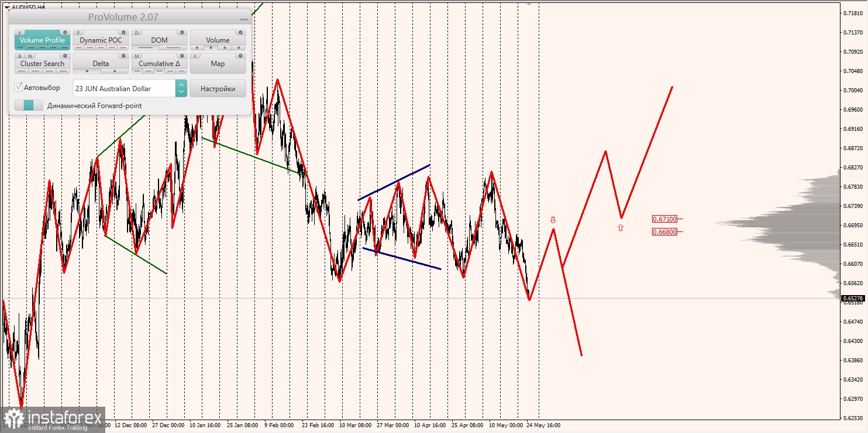
Task: Click the 0.62970 price axis label
Action: pyautogui.click(x=853, y=399)
